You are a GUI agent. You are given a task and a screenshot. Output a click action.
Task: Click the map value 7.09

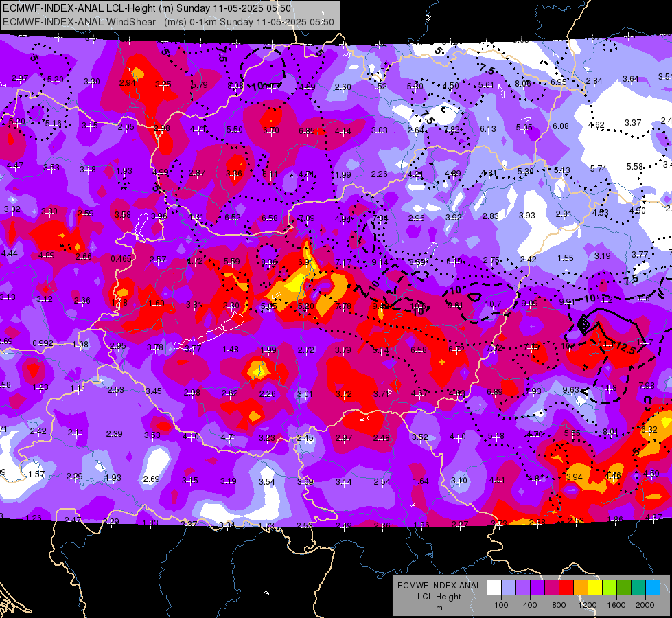pyautogui.click(x=306, y=218)
